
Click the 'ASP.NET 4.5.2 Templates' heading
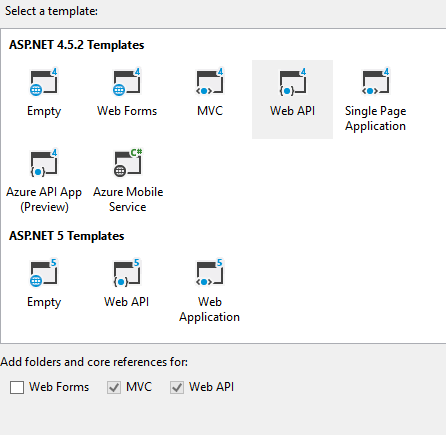(x=77, y=45)
